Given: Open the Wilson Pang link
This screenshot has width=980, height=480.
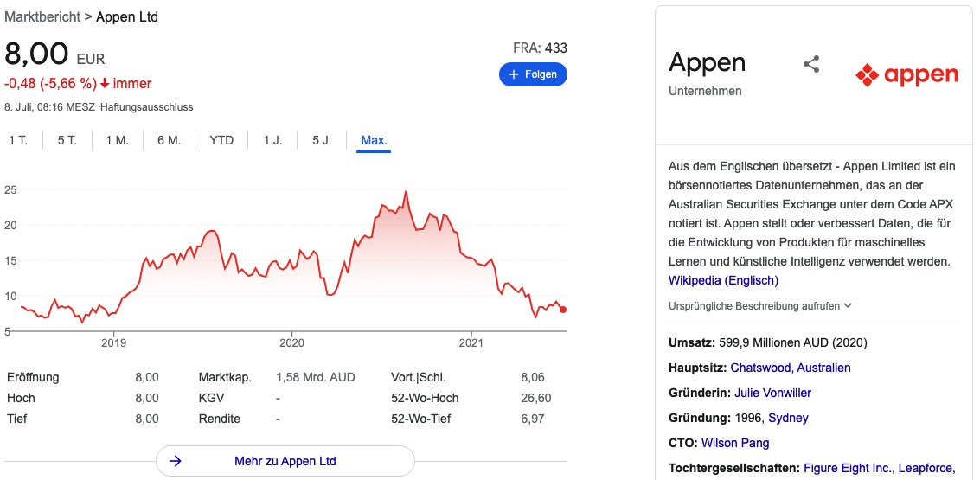Looking at the screenshot, I should tap(735, 443).
